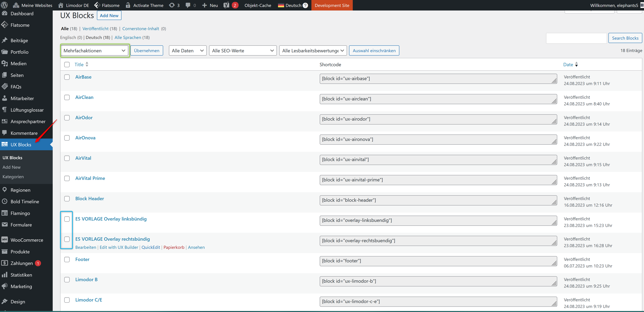Click the Marketing megaphone icon
644x312 pixels.
5,286
